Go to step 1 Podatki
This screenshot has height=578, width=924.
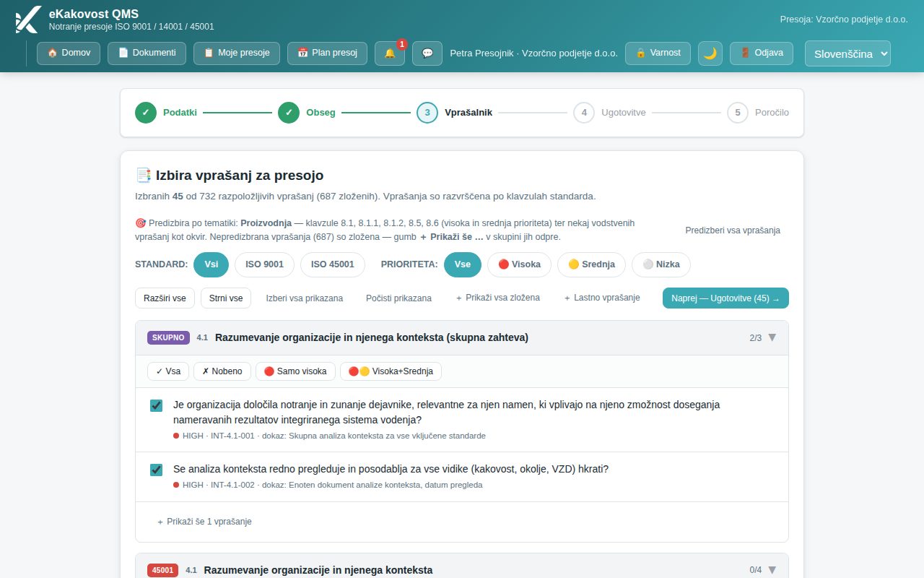(x=166, y=113)
